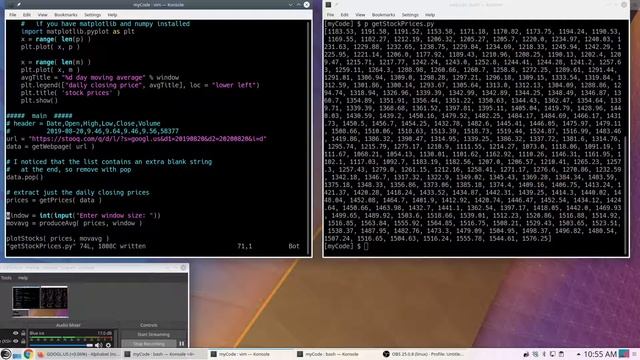
Task: Click the vim Konsole window app icon
Action: [11, 4]
